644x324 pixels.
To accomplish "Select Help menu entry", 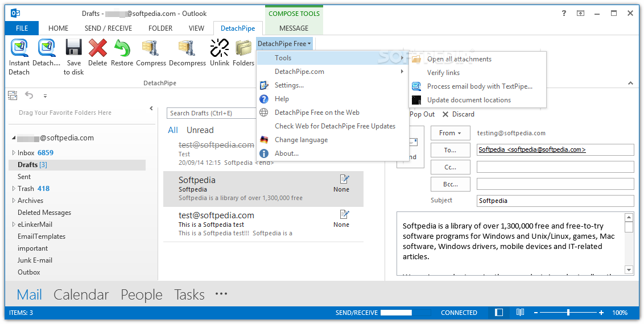I will click(333, 99).
